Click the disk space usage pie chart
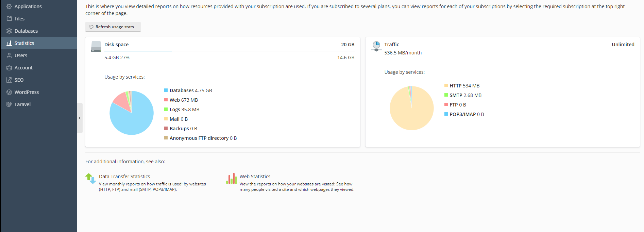This screenshot has width=644, height=232. coord(132,113)
